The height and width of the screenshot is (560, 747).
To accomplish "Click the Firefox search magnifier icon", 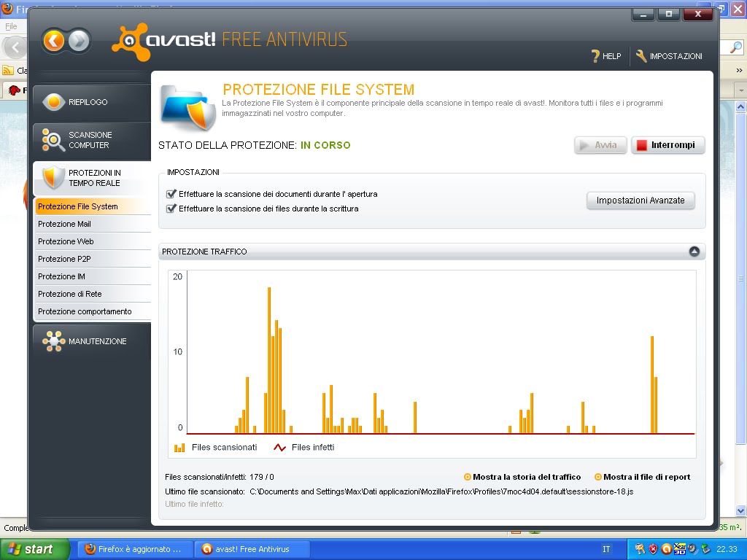I will (736, 47).
